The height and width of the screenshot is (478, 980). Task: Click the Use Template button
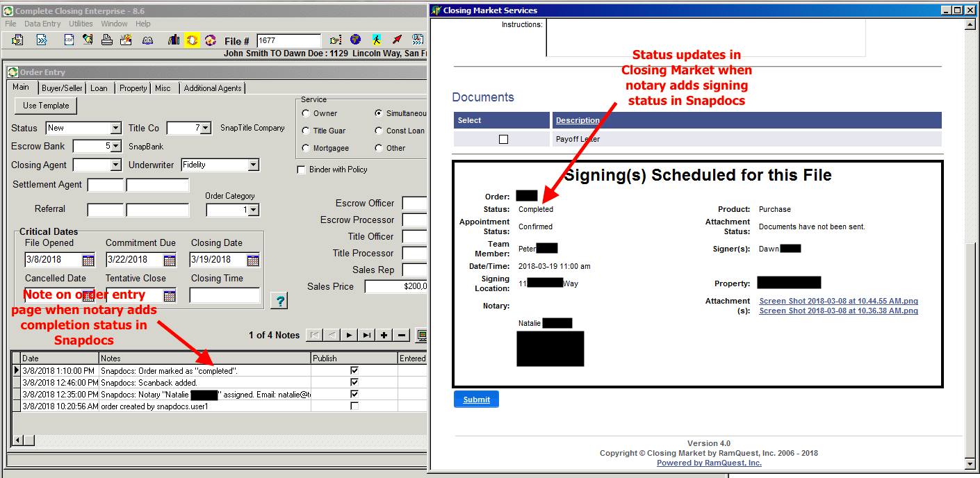point(46,106)
